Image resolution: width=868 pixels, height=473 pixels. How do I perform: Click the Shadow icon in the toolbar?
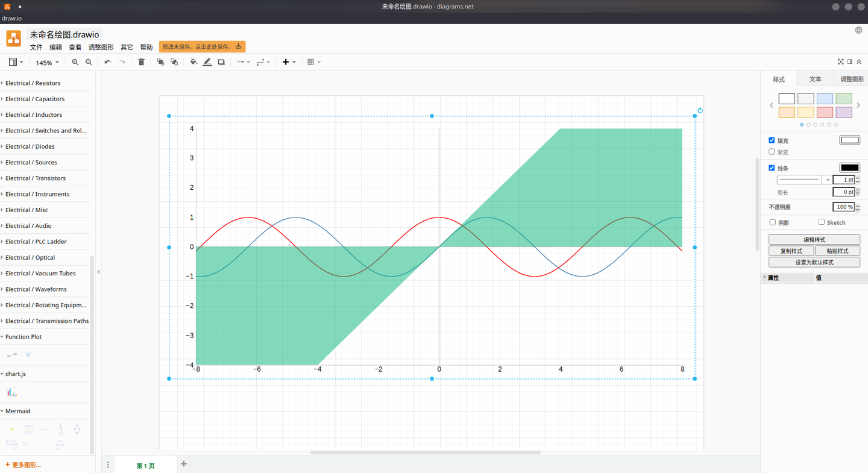pyautogui.click(x=221, y=62)
